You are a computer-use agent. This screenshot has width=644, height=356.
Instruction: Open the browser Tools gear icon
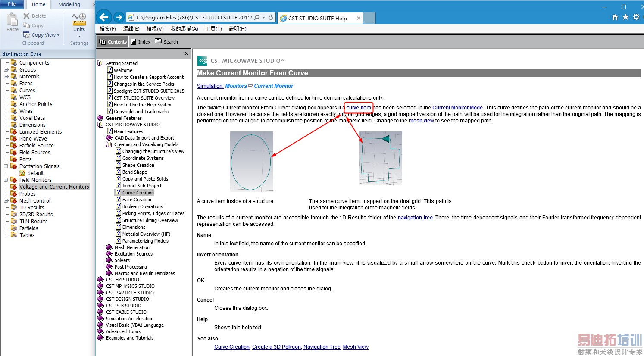[x=636, y=17]
